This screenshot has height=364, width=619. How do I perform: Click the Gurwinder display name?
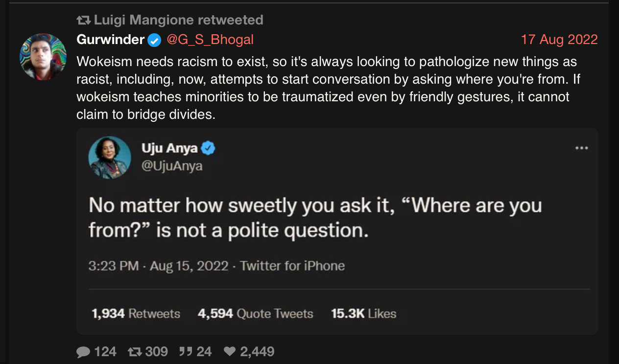coord(111,40)
